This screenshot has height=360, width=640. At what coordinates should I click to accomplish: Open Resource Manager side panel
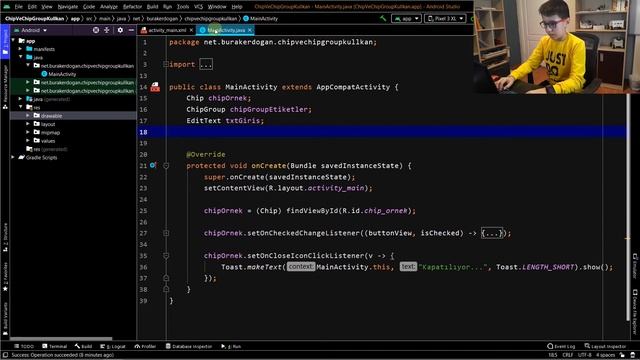5,86
